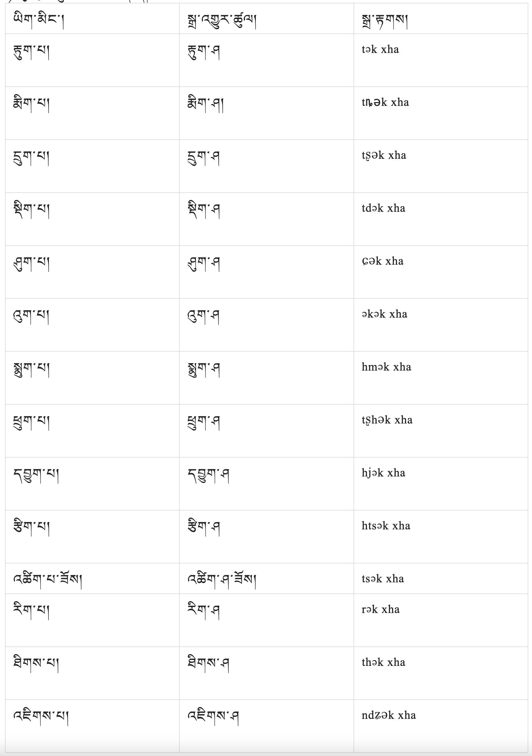Click the third column header cell

click(440, 19)
